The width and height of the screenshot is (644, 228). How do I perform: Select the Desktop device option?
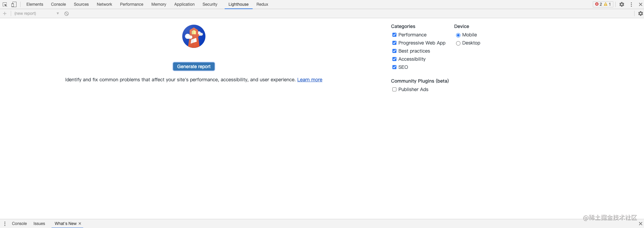(x=458, y=43)
